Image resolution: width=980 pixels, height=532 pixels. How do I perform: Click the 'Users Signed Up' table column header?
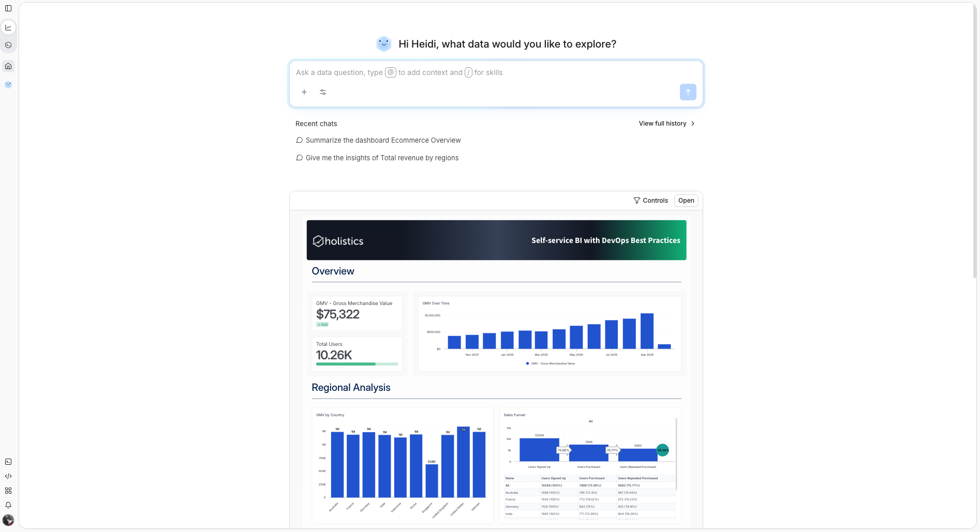pos(554,478)
